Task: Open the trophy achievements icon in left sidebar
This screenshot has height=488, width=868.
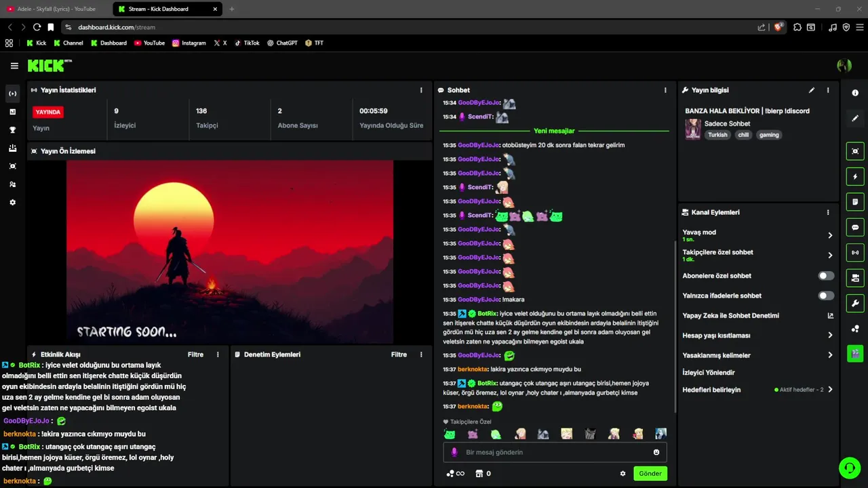Action: [12, 130]
